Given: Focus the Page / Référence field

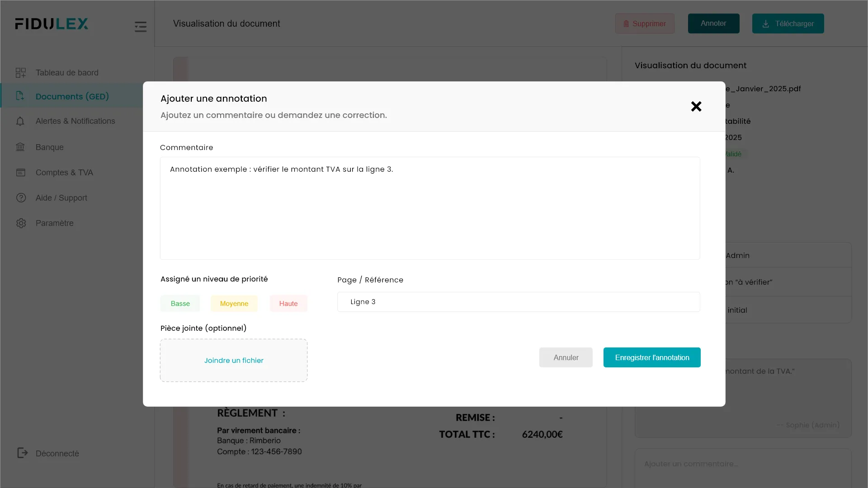Looking at the screenshot, I should [x=518, y=302].
